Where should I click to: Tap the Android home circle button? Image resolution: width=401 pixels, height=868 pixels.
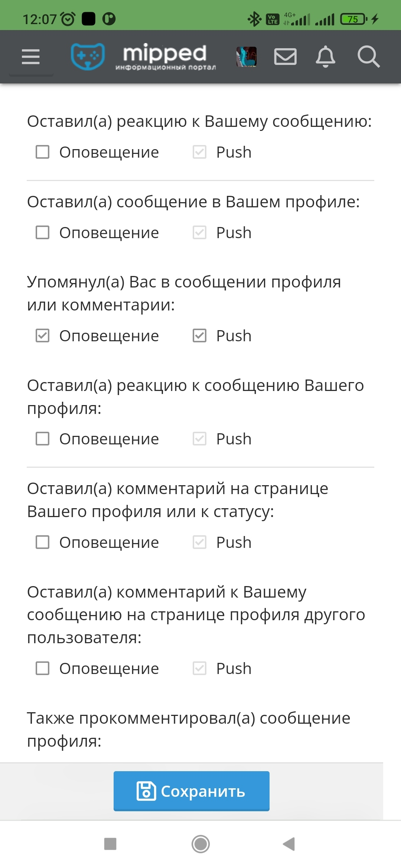point(200,844)
